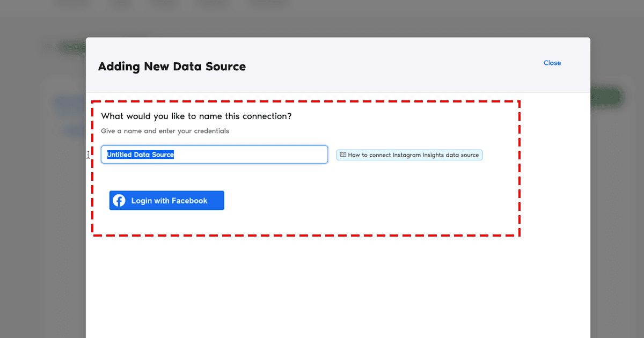Viewport: 644px width, 338px height.
Task: Close the Adding New Data Source dialog
Action: (x=552, y=63)
